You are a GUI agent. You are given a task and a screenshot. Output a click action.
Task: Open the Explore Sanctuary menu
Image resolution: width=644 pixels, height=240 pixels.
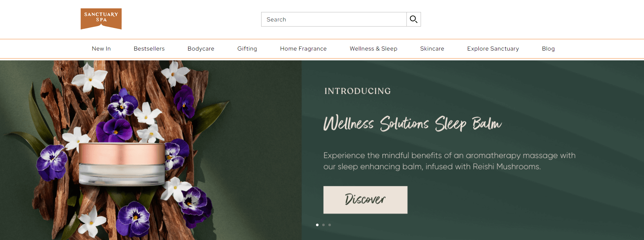tap(493, 49)
